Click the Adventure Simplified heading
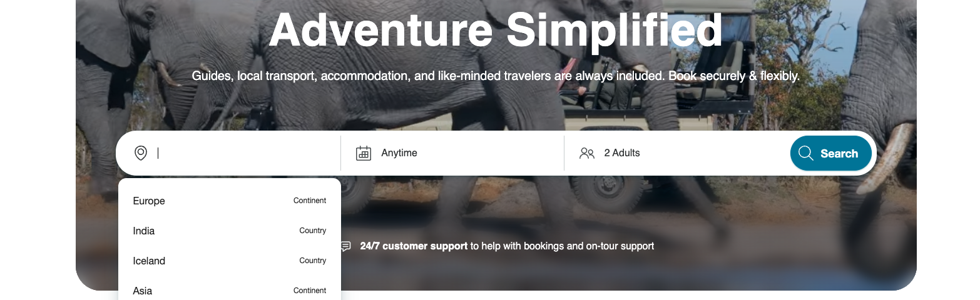 (495, 30)
